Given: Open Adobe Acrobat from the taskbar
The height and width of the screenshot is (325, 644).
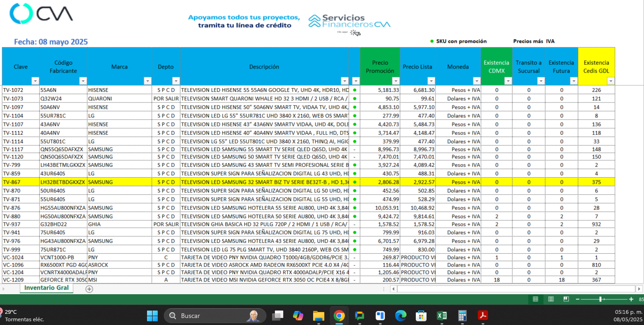Looking at the screenshot, I should [x=483, y=316].
